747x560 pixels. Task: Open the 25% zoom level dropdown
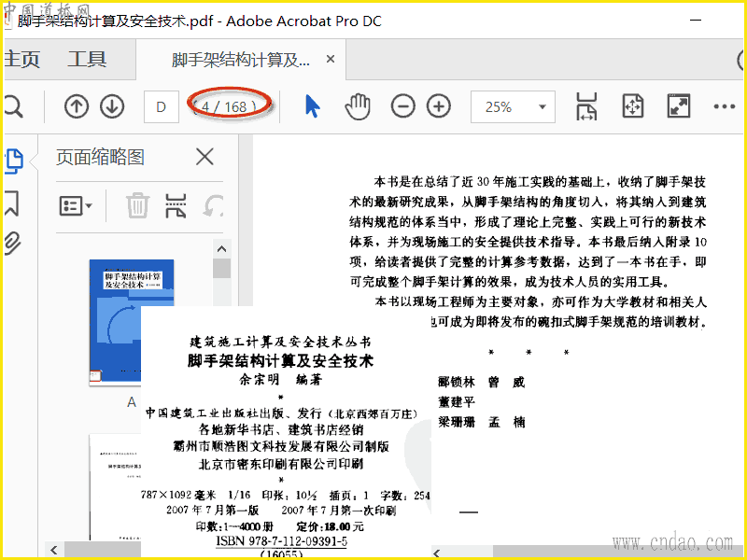(x=513, y=106)
